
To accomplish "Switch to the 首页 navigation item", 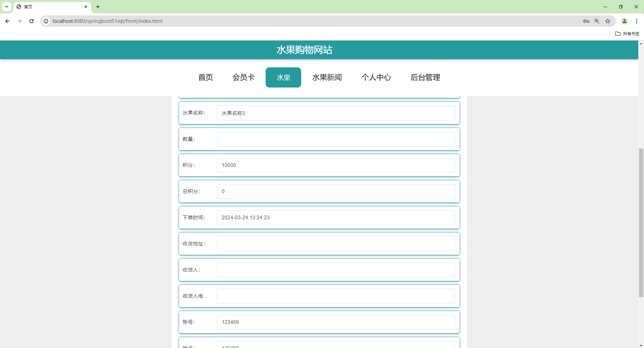I will (205, 77).
